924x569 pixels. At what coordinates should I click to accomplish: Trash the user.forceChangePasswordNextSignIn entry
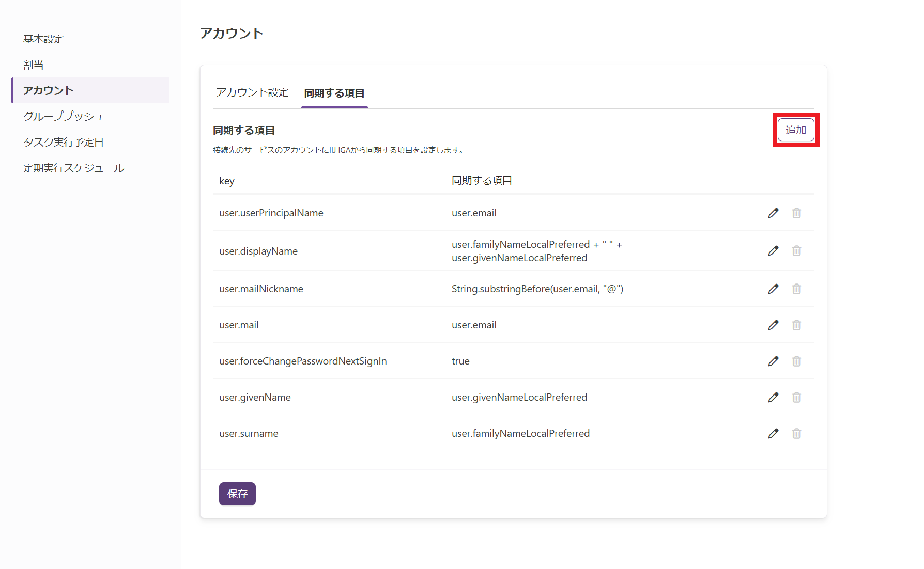coord(796,361)
